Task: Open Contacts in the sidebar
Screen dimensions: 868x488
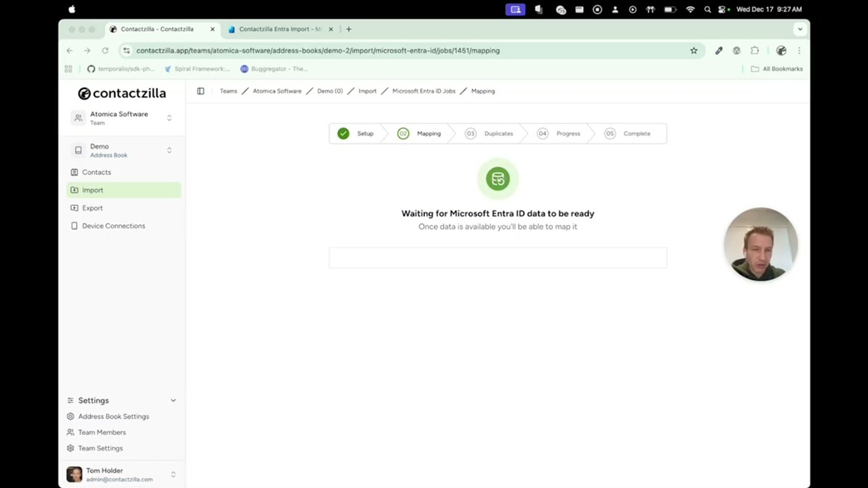Action: click(x=124, y=172)
